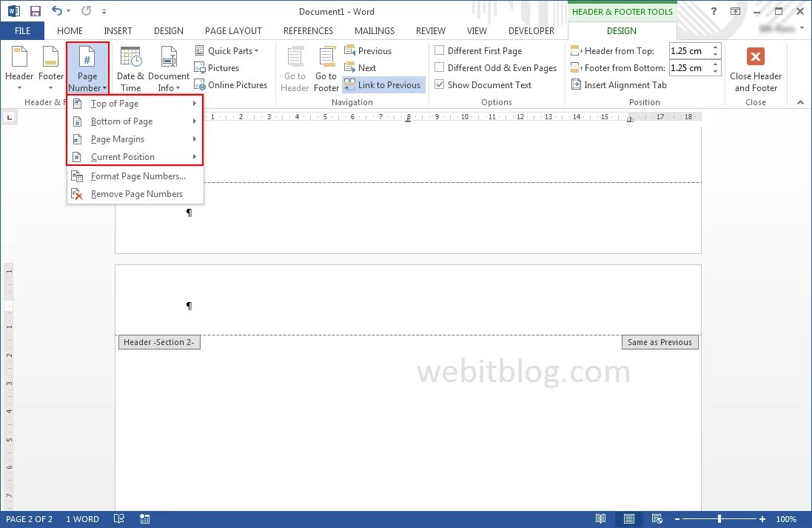Screen dimensions: 812x528
Task: Adjust the zoom slider
Action: point(718,518)
